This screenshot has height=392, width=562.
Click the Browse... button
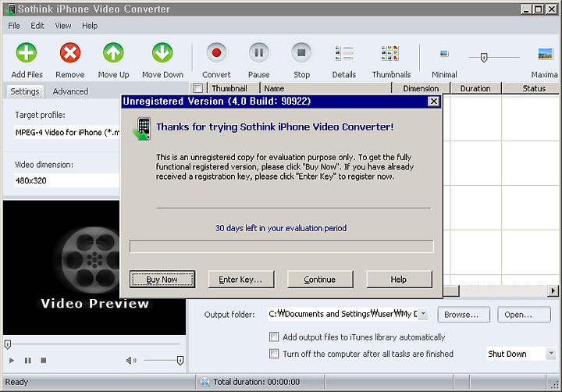tap(464, 315)
